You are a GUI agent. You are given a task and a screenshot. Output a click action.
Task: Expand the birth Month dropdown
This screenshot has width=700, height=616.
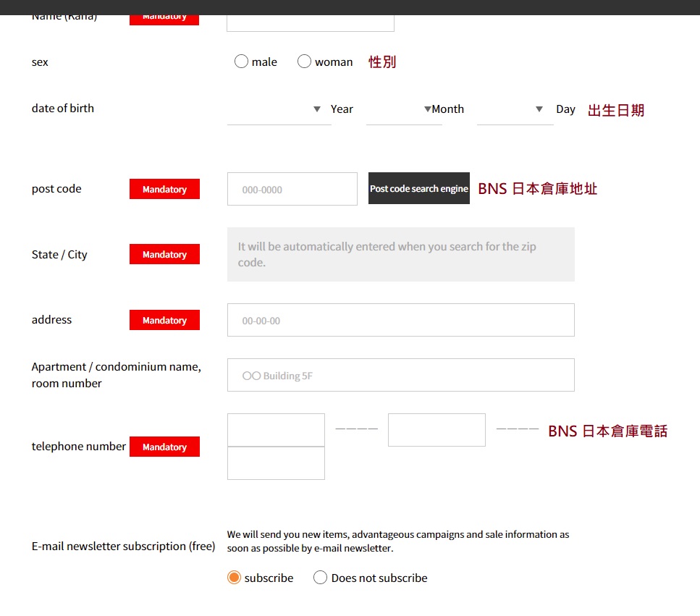(402, 109)
